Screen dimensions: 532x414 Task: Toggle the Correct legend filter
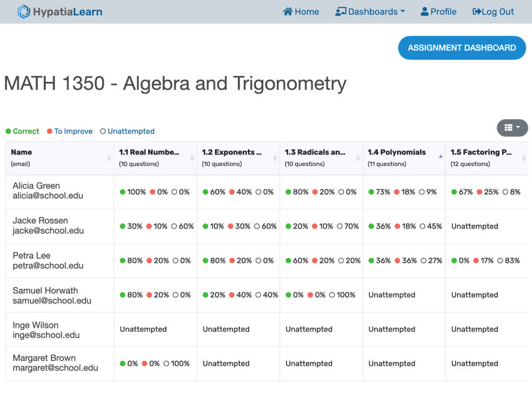pyautogui.click(x=22, y=131)
